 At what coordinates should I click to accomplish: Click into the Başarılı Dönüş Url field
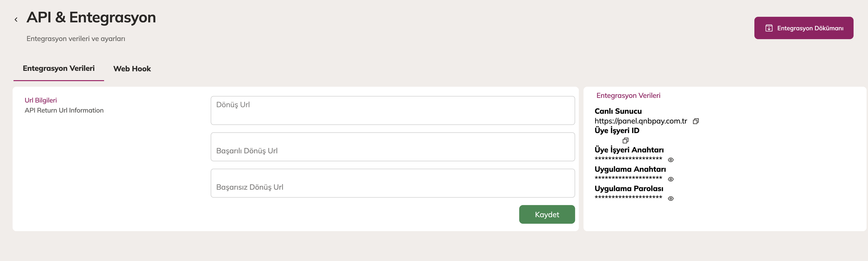(x=392, y=147)
